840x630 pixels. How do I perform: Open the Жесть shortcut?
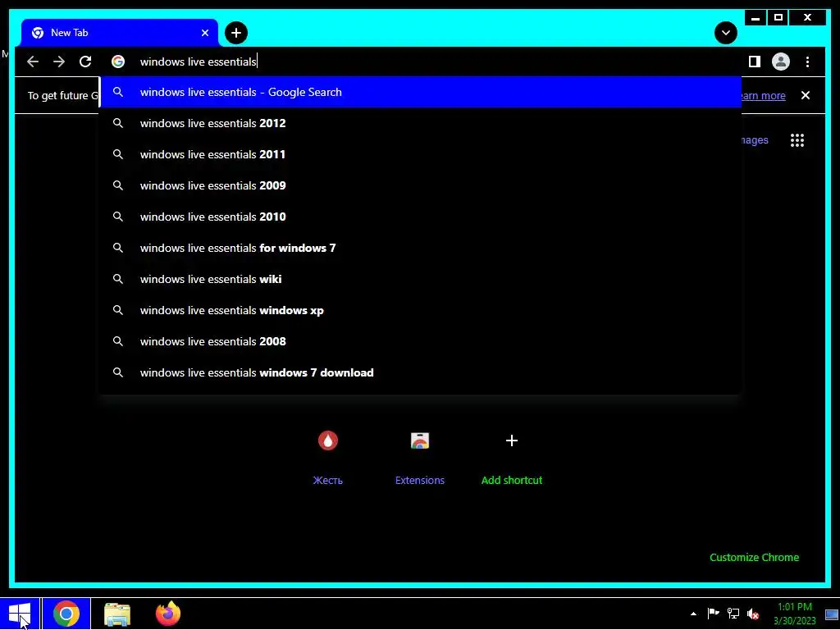click(x=328, y=457)
